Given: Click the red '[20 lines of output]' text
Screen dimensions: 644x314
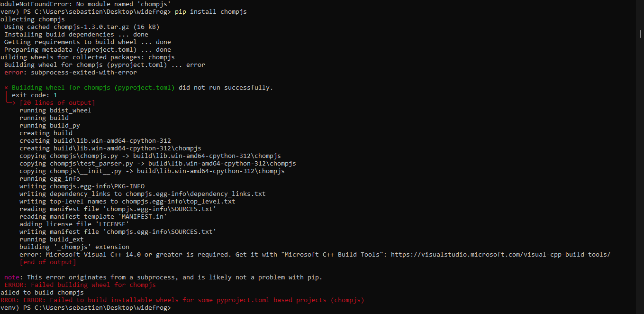Looking at the screenshot, I should coord(57,103).
